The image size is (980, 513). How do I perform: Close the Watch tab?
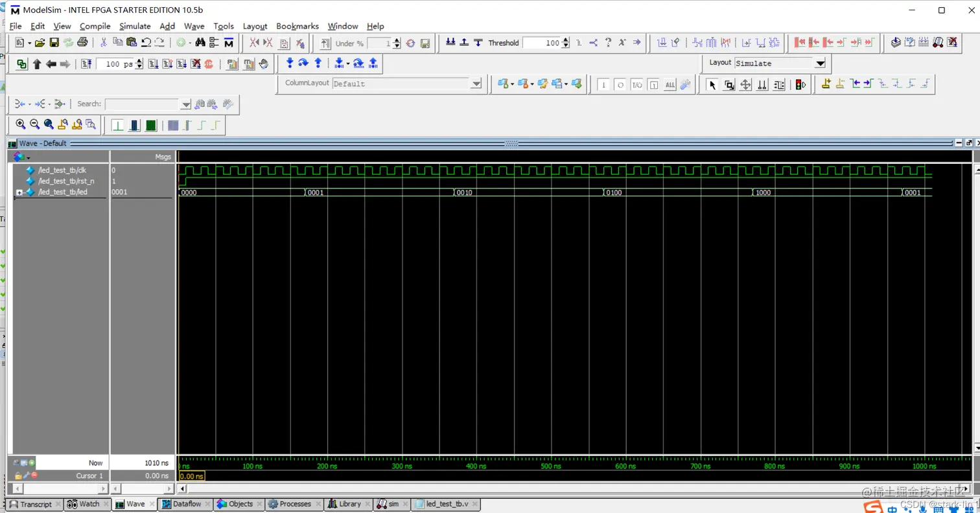point(106,504)
